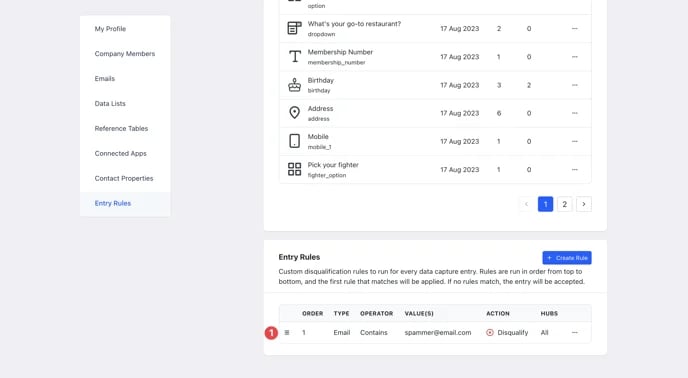
Task: Open the more options menu for Mobile row
Action: tap(575, 141)
